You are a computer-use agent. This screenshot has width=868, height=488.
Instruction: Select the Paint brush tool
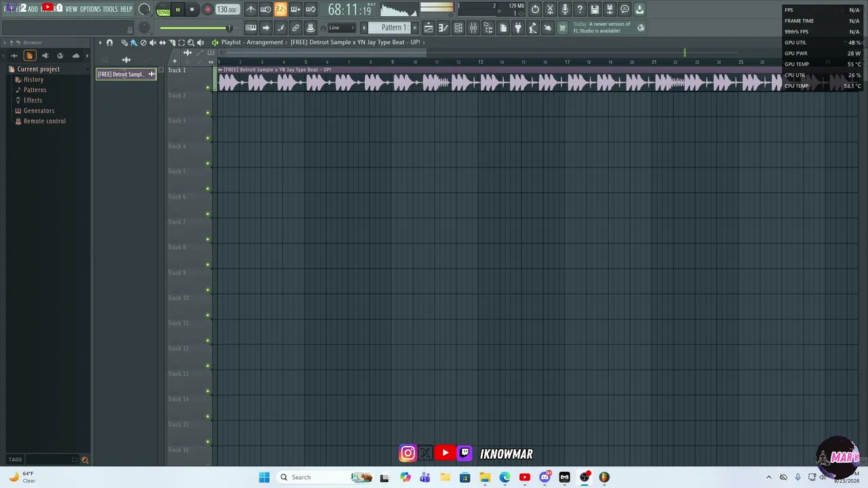134,43
